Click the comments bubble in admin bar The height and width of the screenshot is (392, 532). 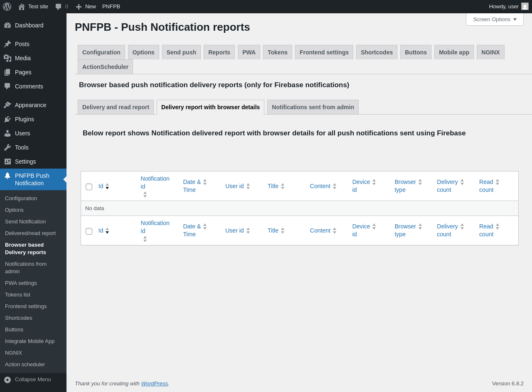[59, 7]
